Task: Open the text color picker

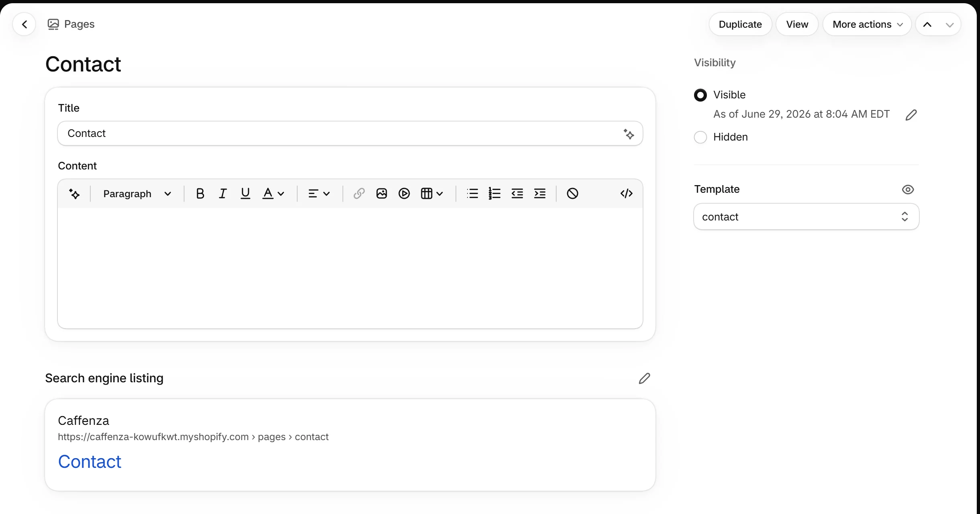Action: pyautogui.click(x=273, y=194)
